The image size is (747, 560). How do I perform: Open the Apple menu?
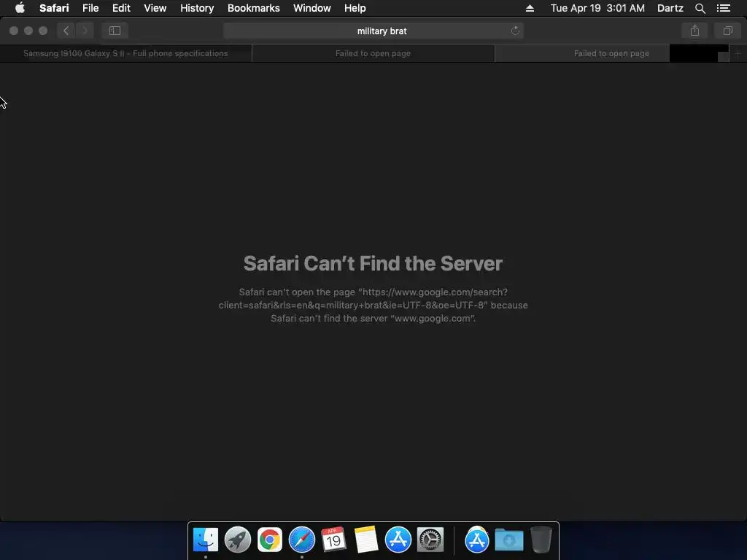pos(20,8)
